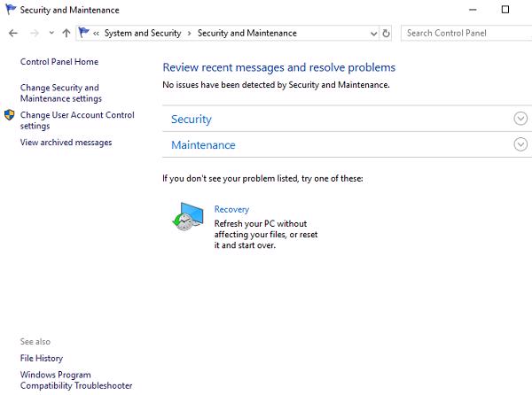The width and height of the screenshot is (532, 395).
Task: Click the double chevron in address bar
Action: (x=96, y=33)
